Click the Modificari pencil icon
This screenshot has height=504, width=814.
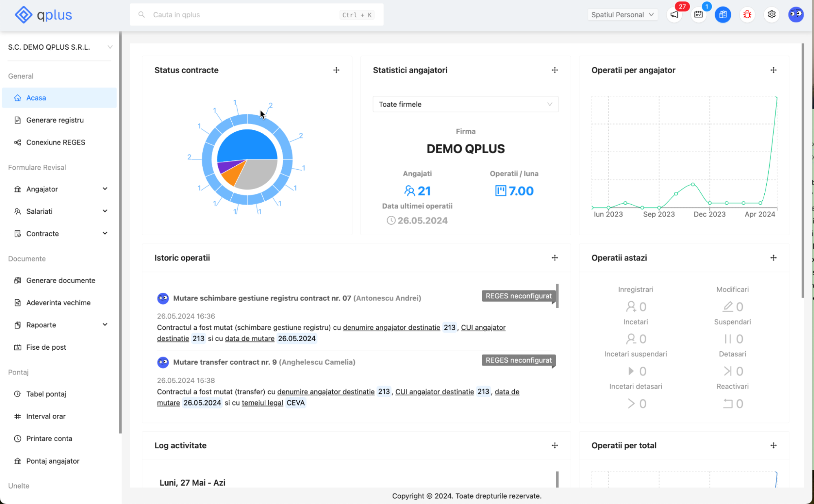click(728, 306)
